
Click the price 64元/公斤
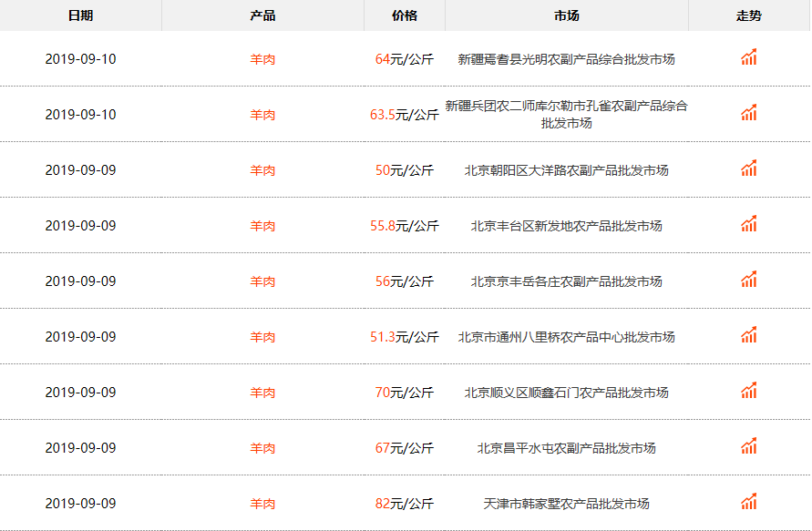(x=405, y=59)
